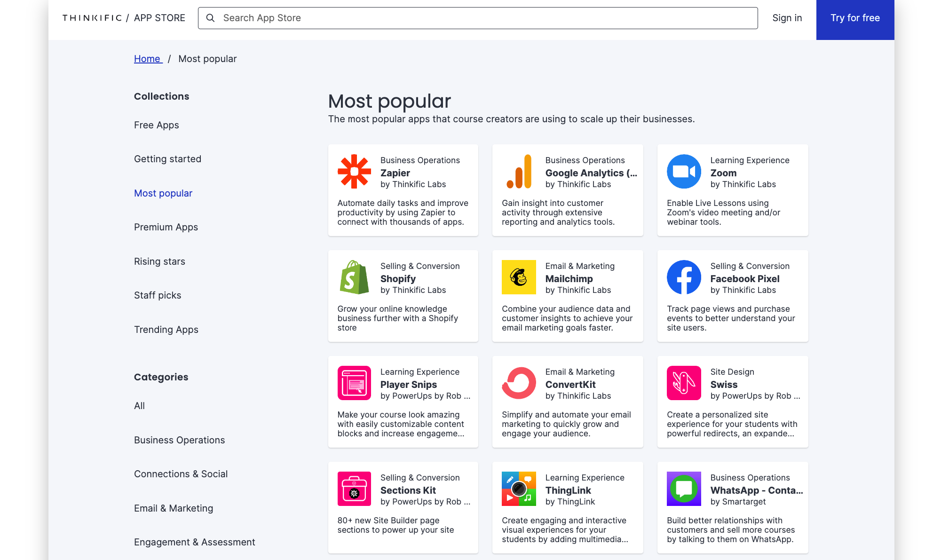
Task: Click the ConvertKit red swirl icon
Action: coord(519,383)
